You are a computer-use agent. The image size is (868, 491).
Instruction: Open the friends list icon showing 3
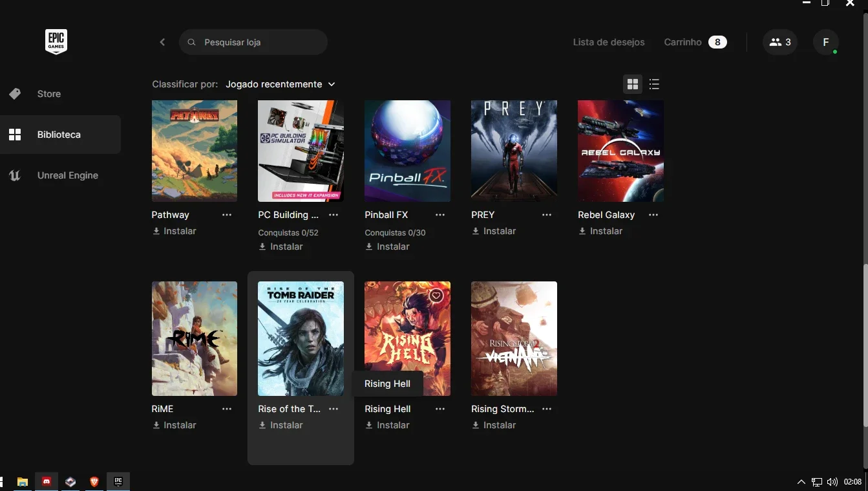coord(780,42)
